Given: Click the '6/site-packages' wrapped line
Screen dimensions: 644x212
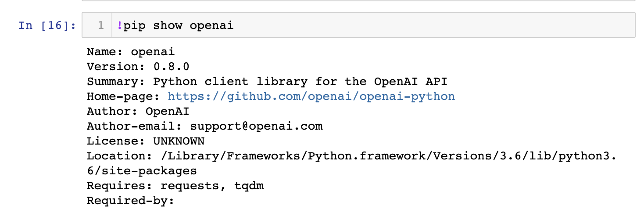Looking at the screenshot, I should pyautogui.click(x=142, y=171).
